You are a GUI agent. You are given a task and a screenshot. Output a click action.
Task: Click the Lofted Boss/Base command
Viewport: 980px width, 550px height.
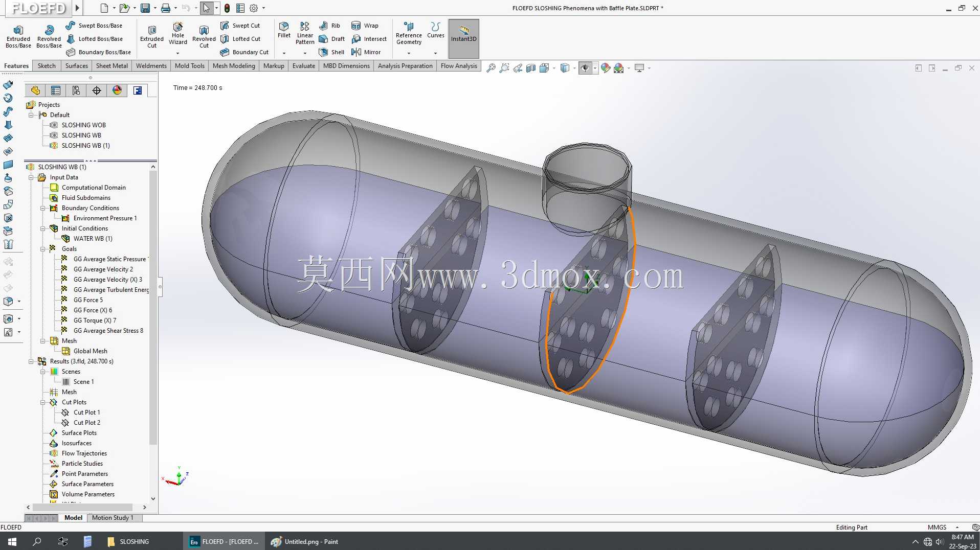tap(95, 39)
